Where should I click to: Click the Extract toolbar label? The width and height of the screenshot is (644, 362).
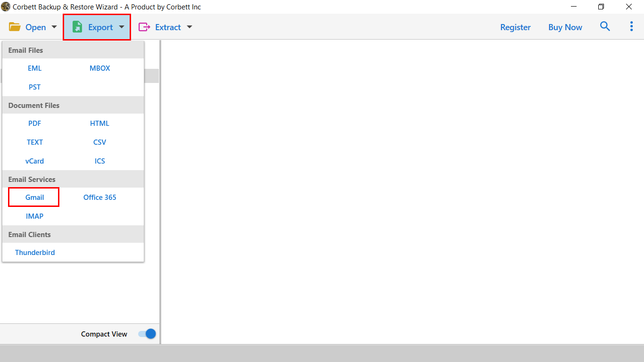[168, 27]
